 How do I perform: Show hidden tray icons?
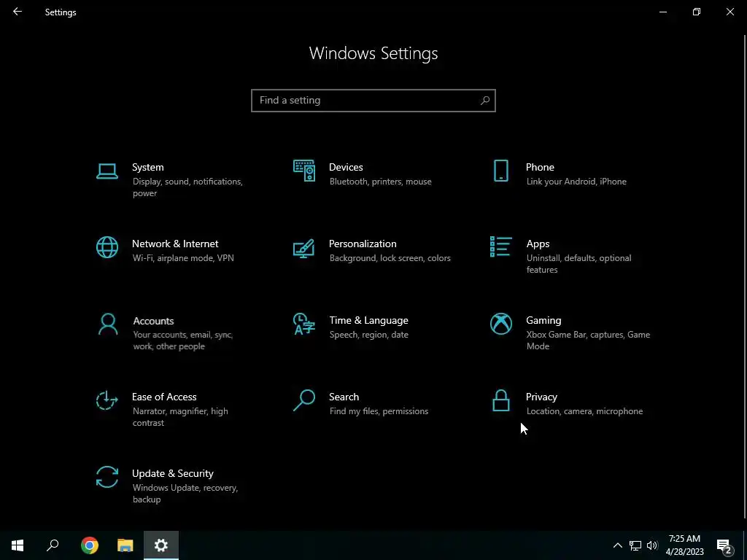click(x=617, y=545)
